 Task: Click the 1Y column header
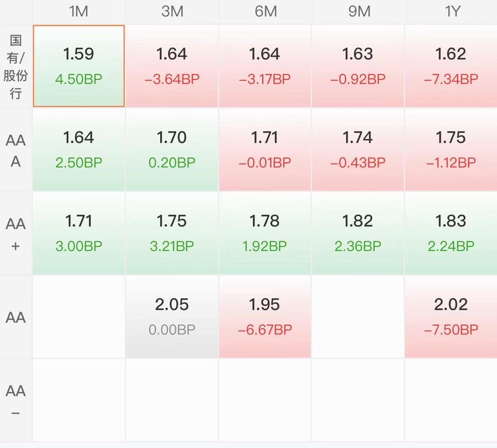coord(451,12)
